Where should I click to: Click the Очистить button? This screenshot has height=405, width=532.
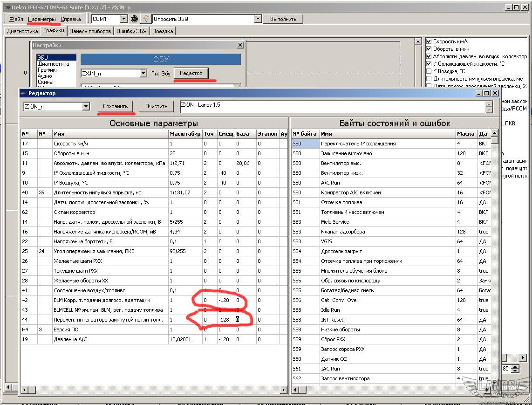(x=156, y=106)
